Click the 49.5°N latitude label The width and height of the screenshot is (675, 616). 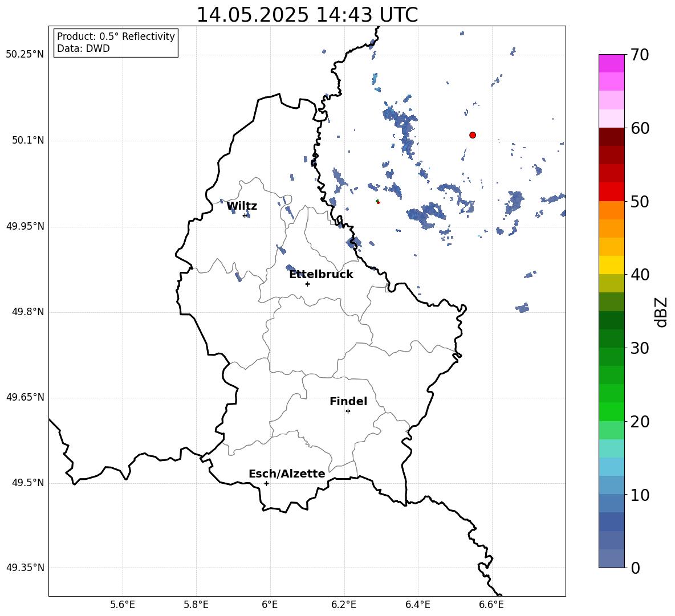click(x=28, y=483)
